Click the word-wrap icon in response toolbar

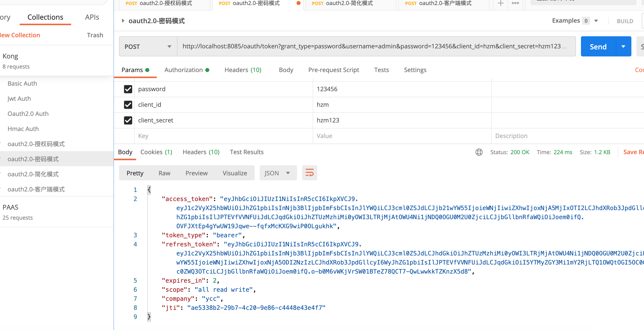click(x=309, y=173)
